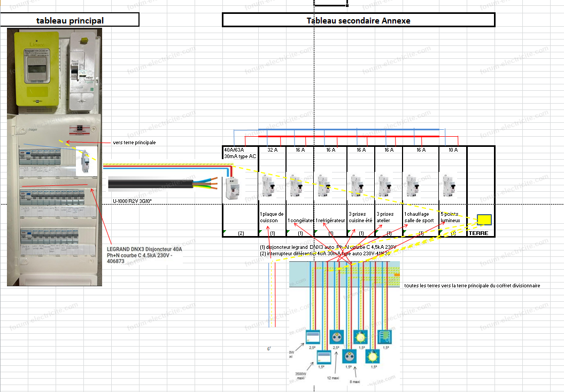This screenshot has width=564, height=392.
Task: Select the tableau principal title header
Action: pyautogui.click(x=69, y=20)
